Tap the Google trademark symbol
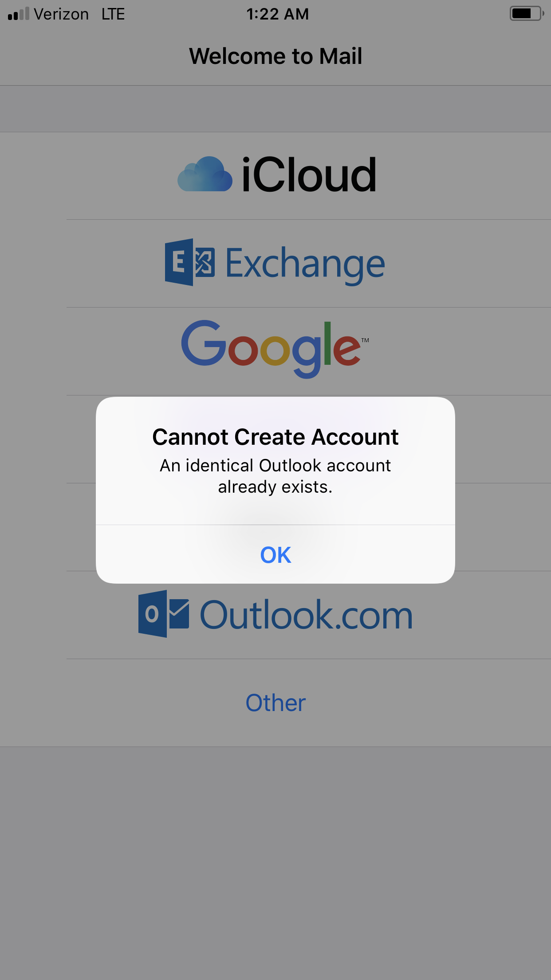 point(365,340)
